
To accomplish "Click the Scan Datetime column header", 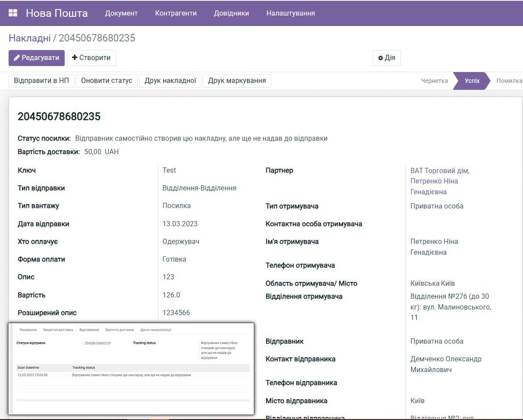I will (28, 368).
